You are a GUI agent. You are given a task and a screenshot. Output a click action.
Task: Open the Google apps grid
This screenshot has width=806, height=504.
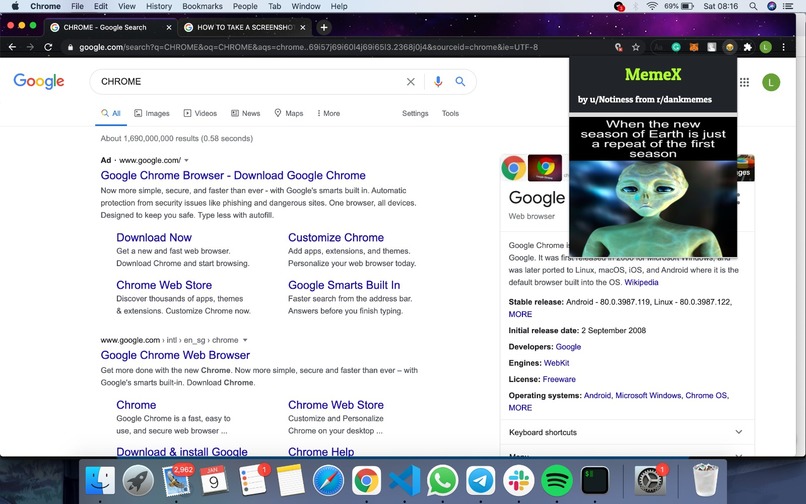coord(744,82)
